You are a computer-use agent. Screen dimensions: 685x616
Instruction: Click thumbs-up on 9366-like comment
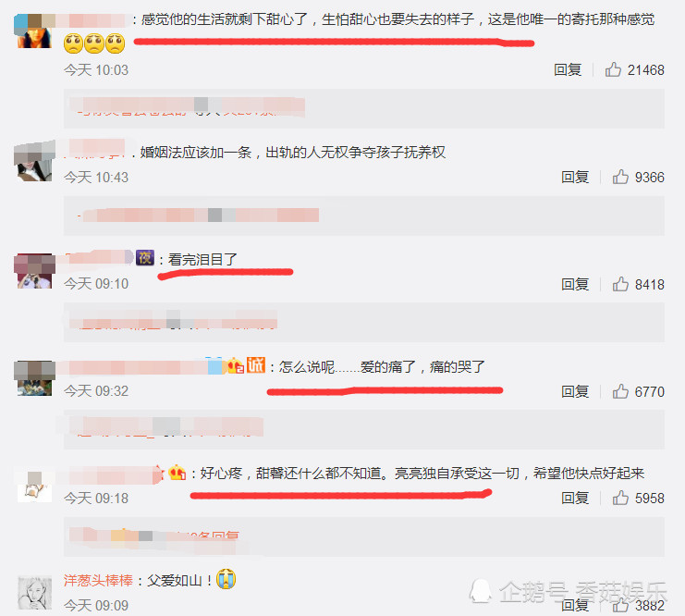[x=620, y=177]
